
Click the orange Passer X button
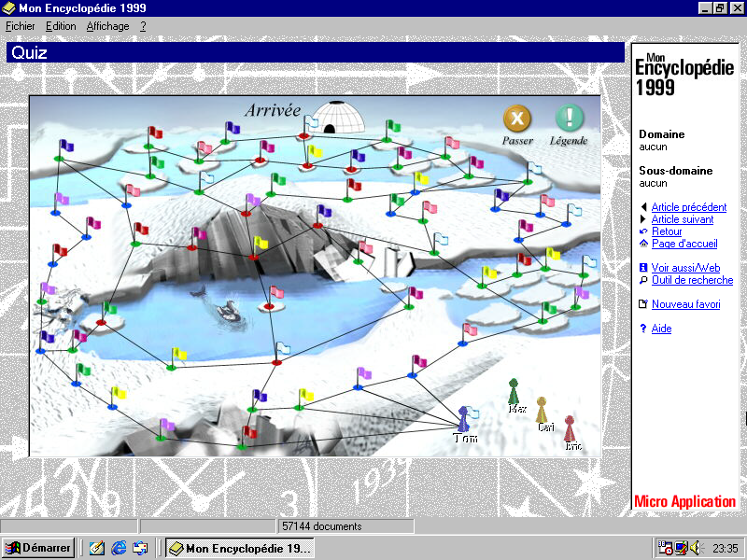coord(517,119)
